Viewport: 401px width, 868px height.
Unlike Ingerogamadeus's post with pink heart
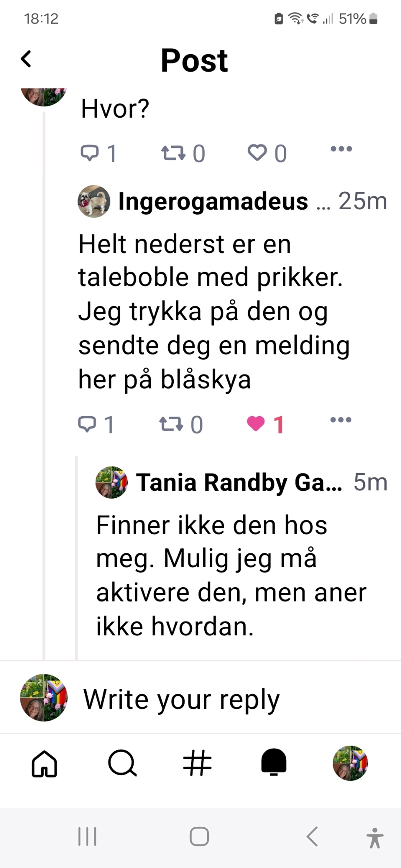coord(256,424)
